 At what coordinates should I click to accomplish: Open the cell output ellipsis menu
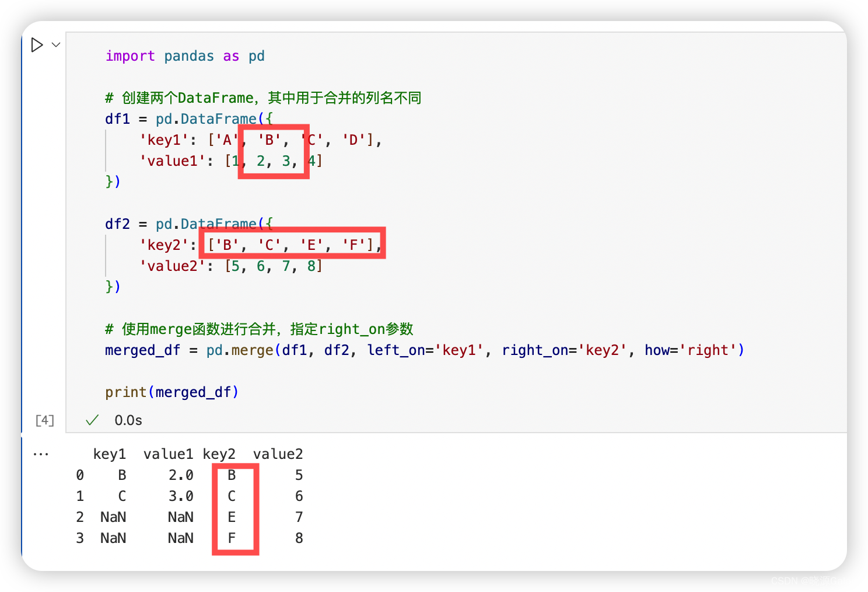tap(41, 454)
